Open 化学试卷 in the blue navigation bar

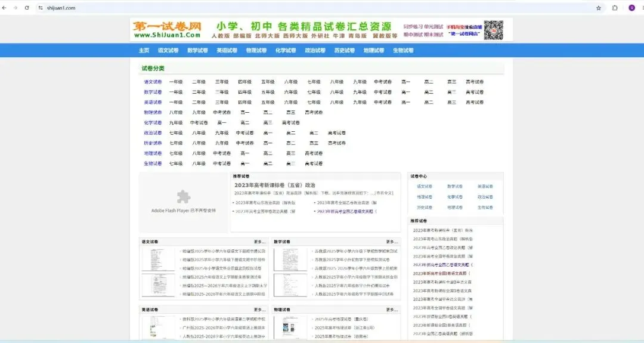coord(286,50)
